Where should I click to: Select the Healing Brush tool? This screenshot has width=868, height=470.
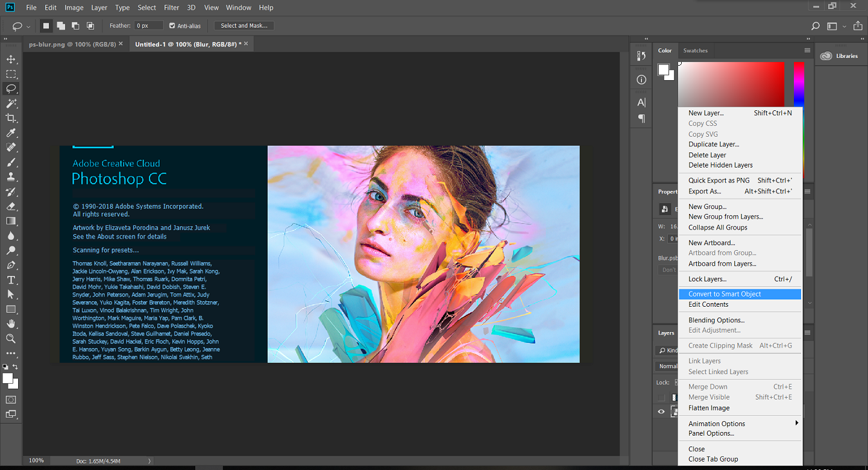pos(11,148)
